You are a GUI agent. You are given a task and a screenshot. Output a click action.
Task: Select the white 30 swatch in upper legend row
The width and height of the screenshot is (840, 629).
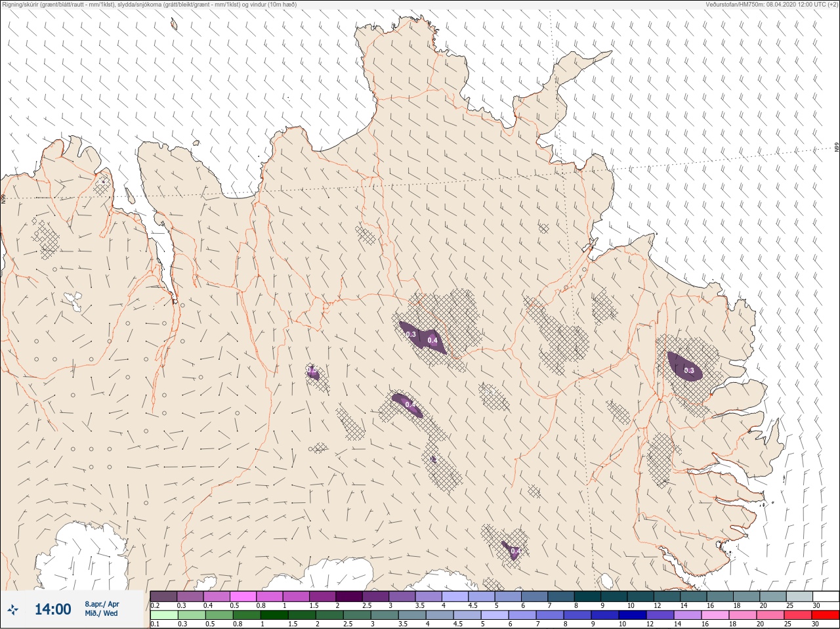[826, 596]
